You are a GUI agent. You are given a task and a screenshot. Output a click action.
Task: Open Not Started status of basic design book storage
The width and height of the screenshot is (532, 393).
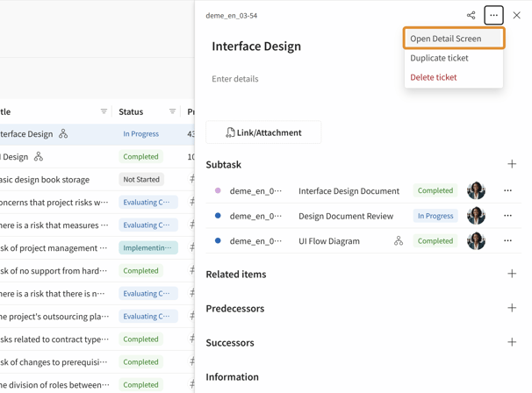(141, 179)
